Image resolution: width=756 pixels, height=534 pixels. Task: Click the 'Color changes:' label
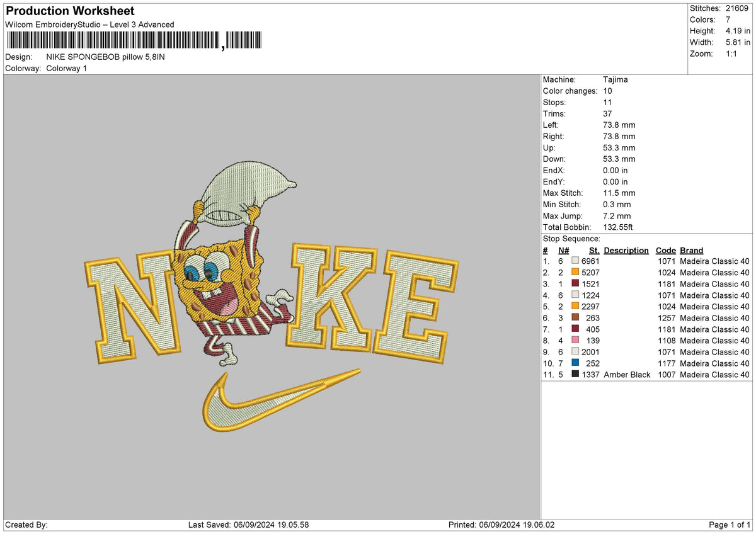pos(569,91)
